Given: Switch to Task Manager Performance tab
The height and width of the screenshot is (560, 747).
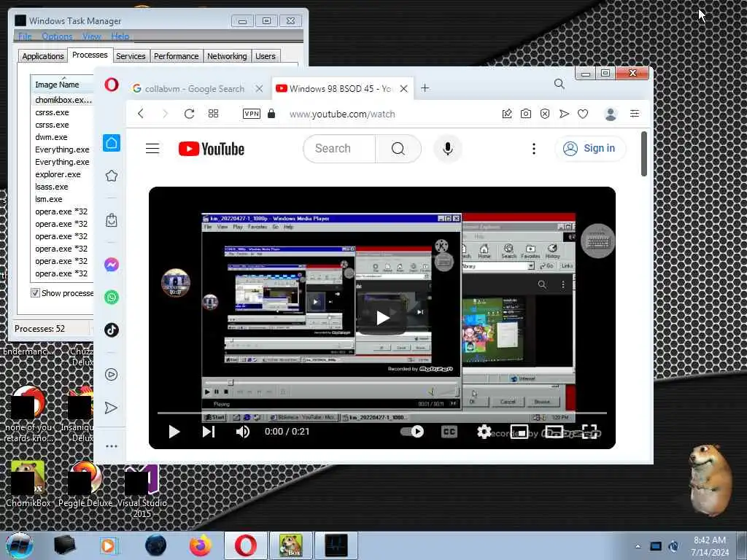Looking at the screenshot, I should click(177, 56).
